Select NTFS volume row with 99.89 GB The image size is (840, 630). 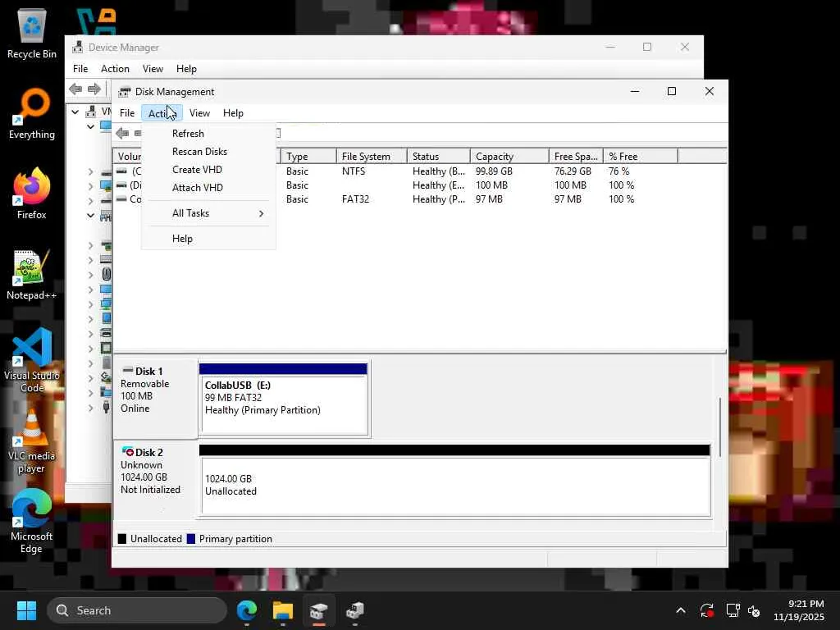coord(420,171)
